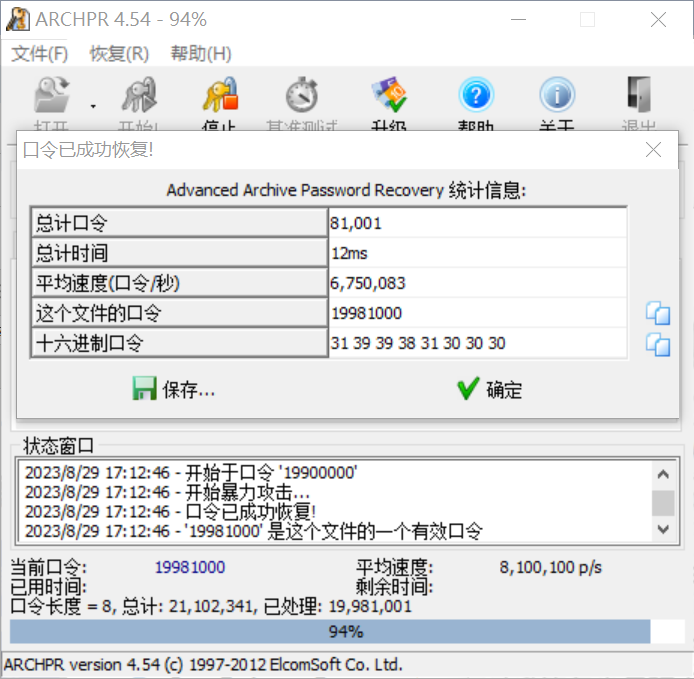
Task: Click the blue question mark Help icon
Action: (476, 95)
